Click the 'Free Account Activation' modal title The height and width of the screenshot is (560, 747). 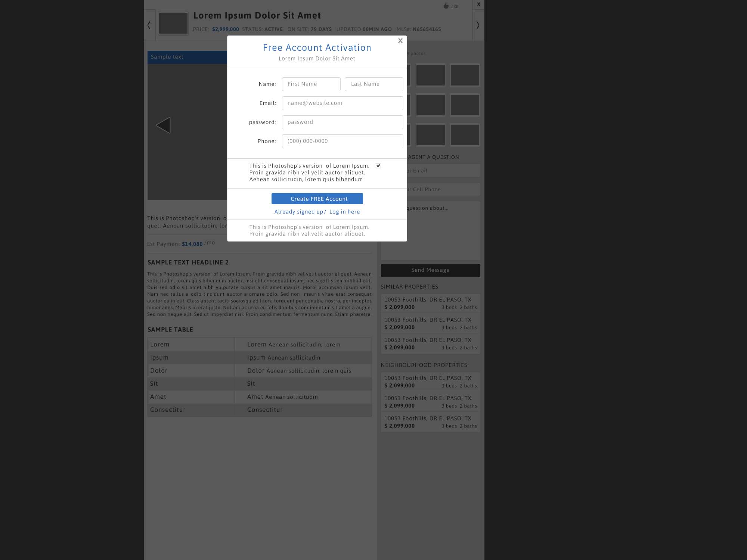click(317, 48)
